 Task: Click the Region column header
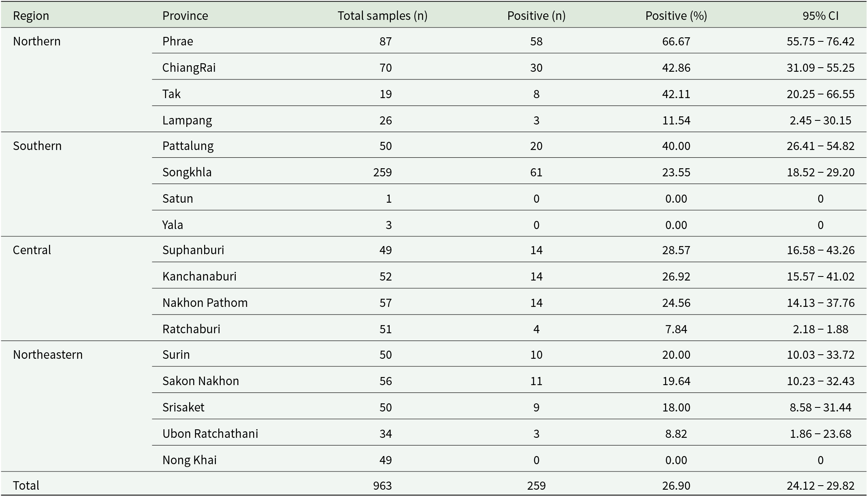(31, 16)
